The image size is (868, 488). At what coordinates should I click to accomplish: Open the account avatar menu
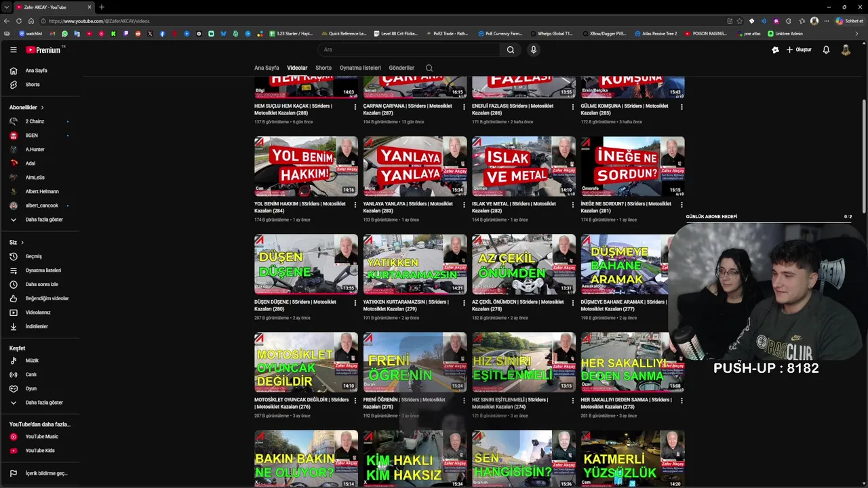pyautogui.click(x=846, y=49)
